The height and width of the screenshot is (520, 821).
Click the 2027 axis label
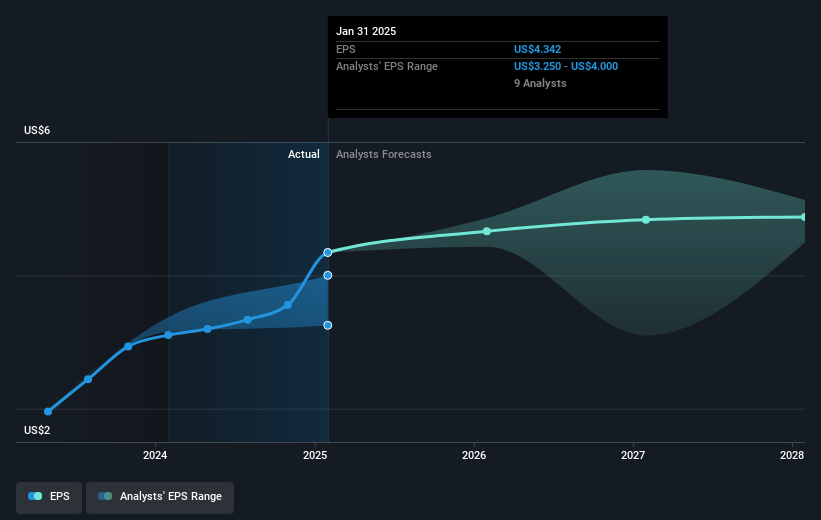[x=633, y=455]
